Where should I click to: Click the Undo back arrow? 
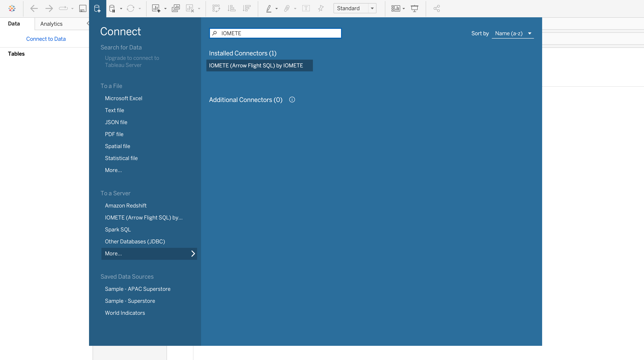tap(34, 8)
